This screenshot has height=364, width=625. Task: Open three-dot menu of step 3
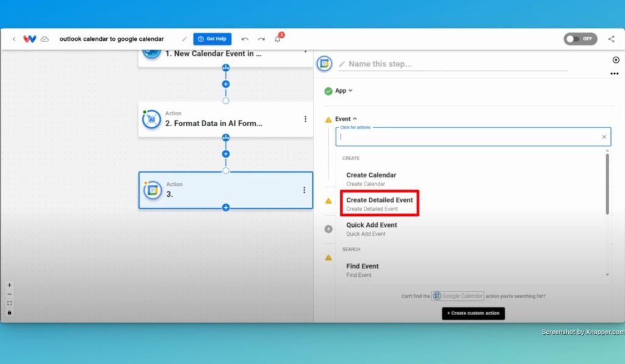point(304,190)
